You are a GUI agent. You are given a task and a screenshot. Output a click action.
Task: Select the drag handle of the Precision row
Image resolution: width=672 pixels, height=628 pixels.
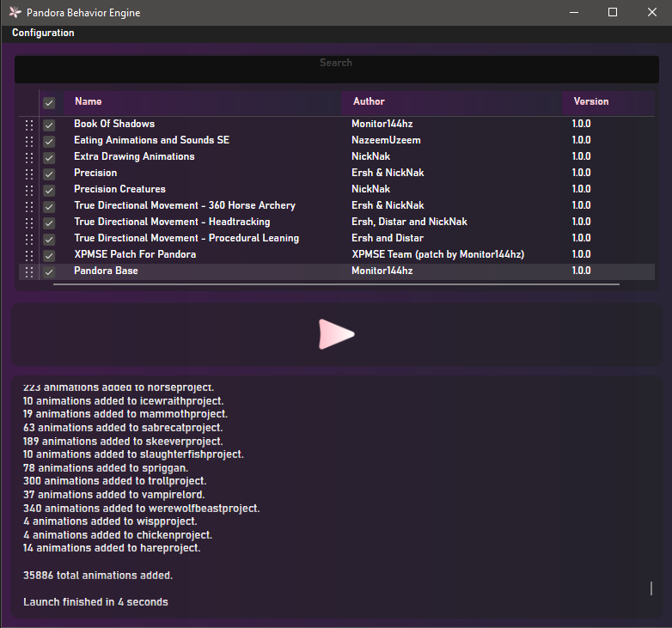tap(29, 174)
